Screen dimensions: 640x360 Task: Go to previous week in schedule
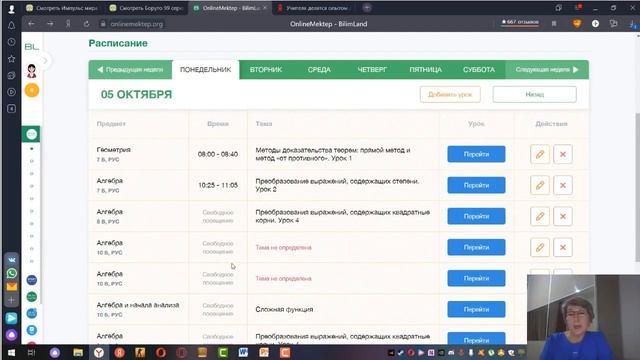pyautogui.click(x=130, y=70)
